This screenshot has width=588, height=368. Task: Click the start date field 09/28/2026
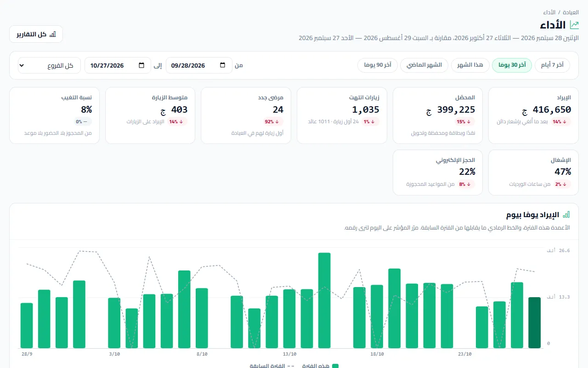coord(199,65)
